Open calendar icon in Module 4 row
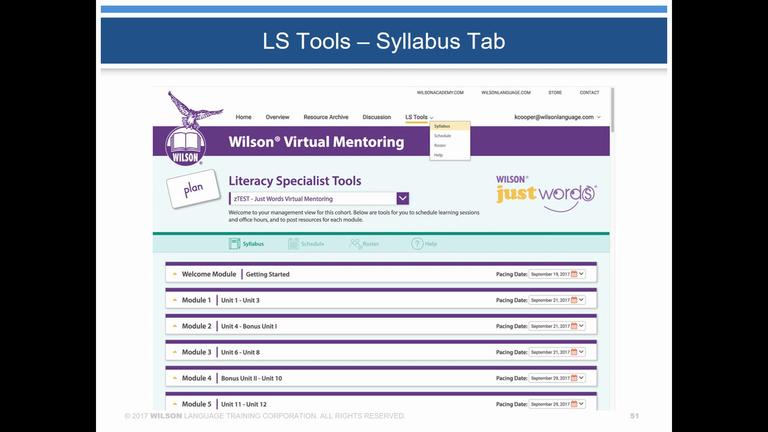The image size is (768, 432). click(x=574, y=378)
